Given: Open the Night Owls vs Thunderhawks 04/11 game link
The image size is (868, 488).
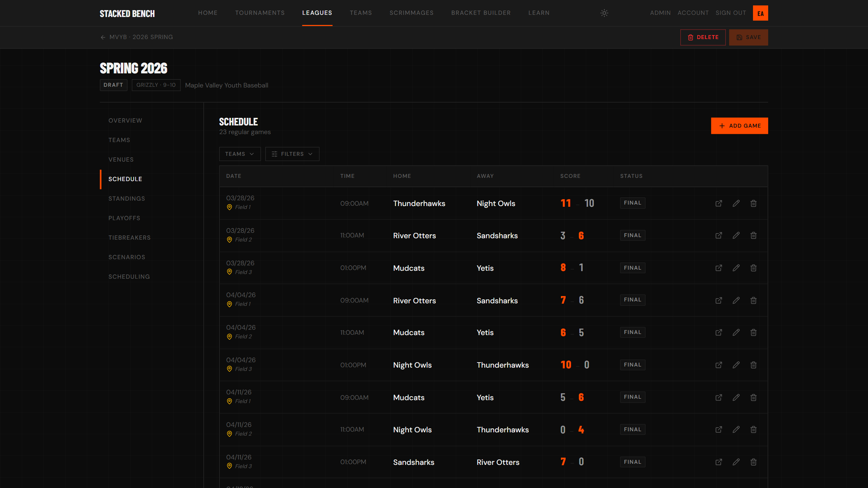Looking at the screenshot, I should tap(719, 429).
